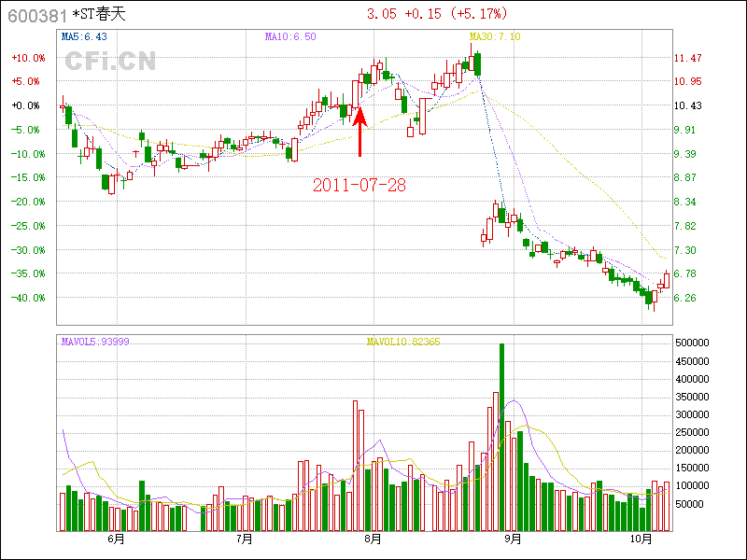Viewport: 747px width, 560px height.
Task: Click the 2011-07-28 date annotation
Action: tap(359, 185)
